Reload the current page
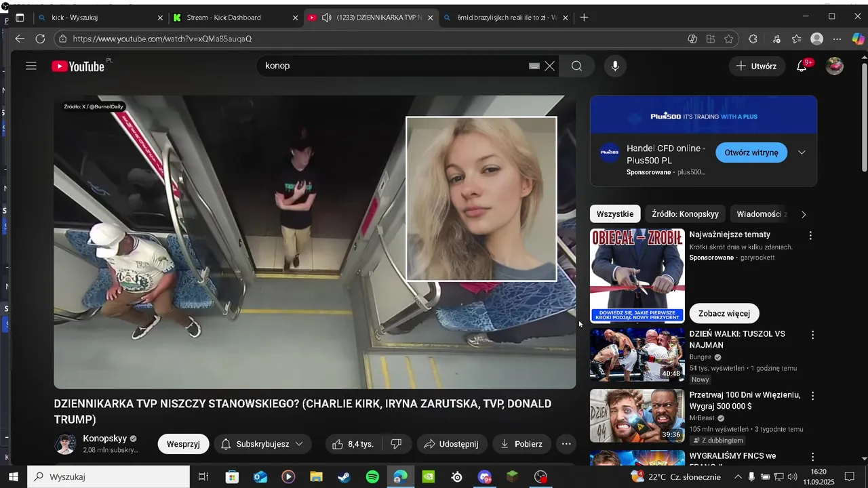868x488 pixels. pos(40,39)
